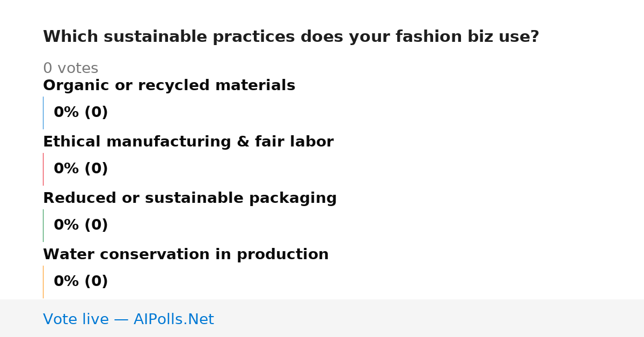The width and height of the screenshot is (644, 337).
Task: Click the result percentage for Water conservation
Action: [80, 282]
